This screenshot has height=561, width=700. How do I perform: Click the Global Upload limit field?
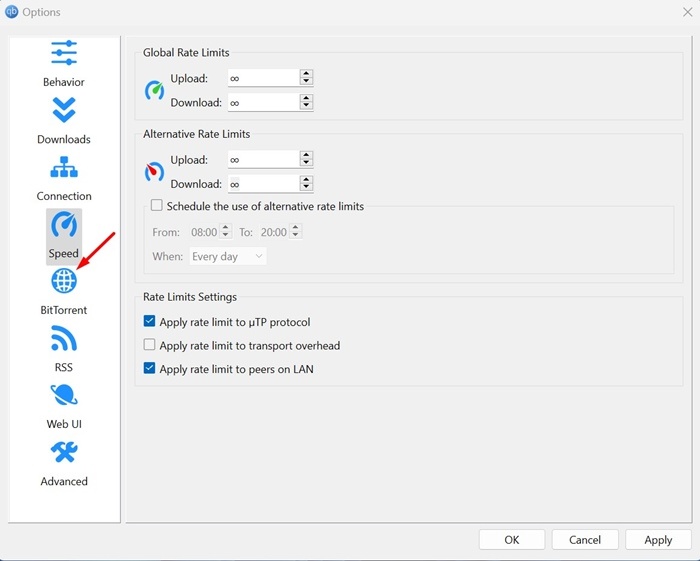[x=263, y=78]
